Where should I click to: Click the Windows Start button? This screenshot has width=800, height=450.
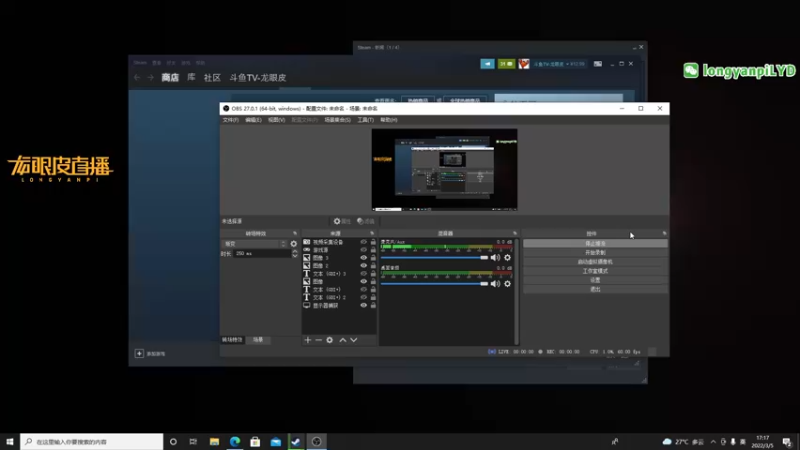(x=10, y=441)
